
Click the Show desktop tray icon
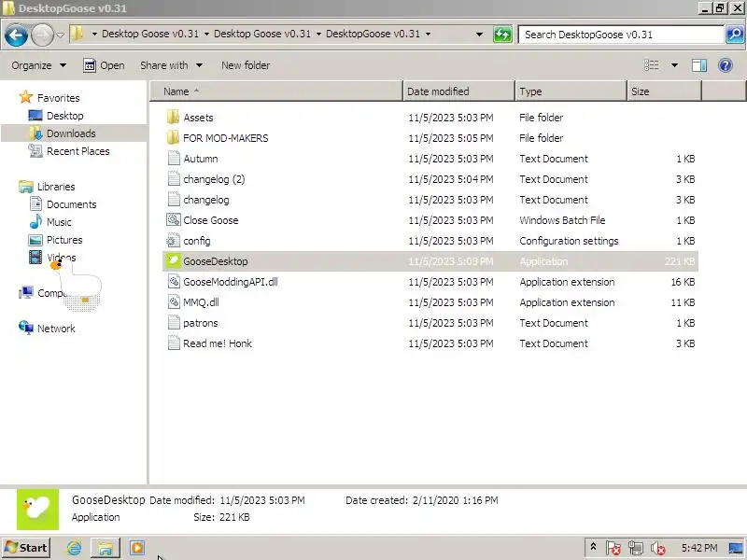point(736,548)
